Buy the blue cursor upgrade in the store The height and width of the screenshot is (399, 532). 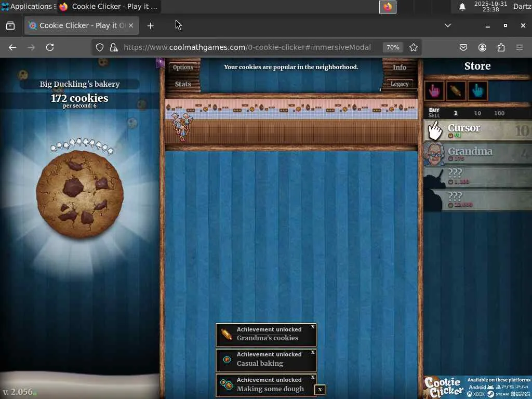tap(478, 91)
